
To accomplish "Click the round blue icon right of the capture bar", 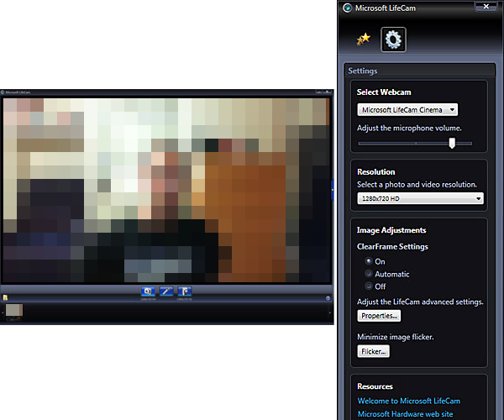I will click(328, 298).
